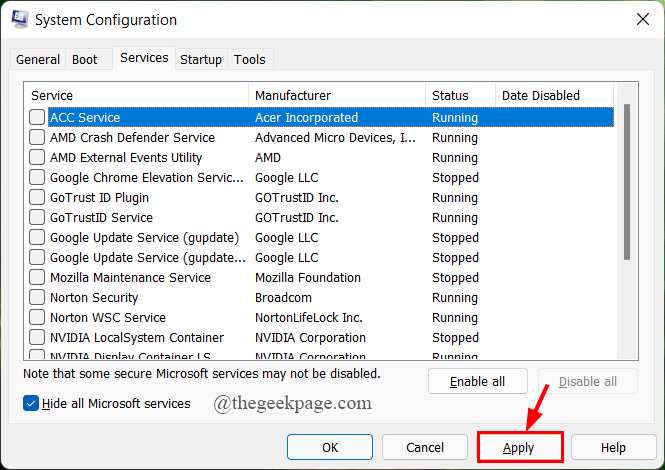
Task: Click the Advanced Micro Devices manufacturer cell
Action: click(x=335, y=137)
